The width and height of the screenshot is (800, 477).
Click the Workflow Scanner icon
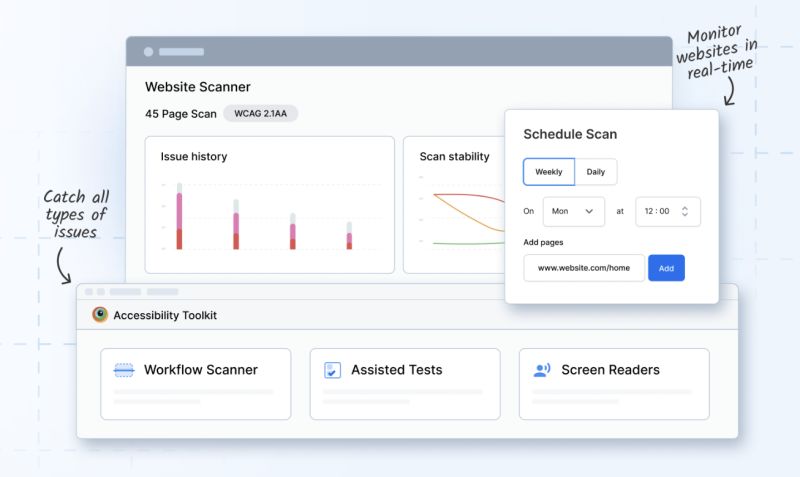(x=123, y=370)
